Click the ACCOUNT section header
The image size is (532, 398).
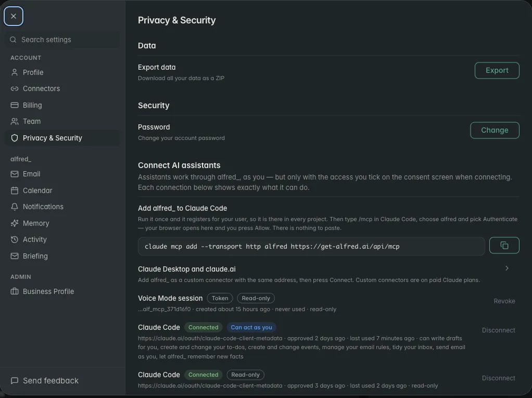(x=26, y=58)
